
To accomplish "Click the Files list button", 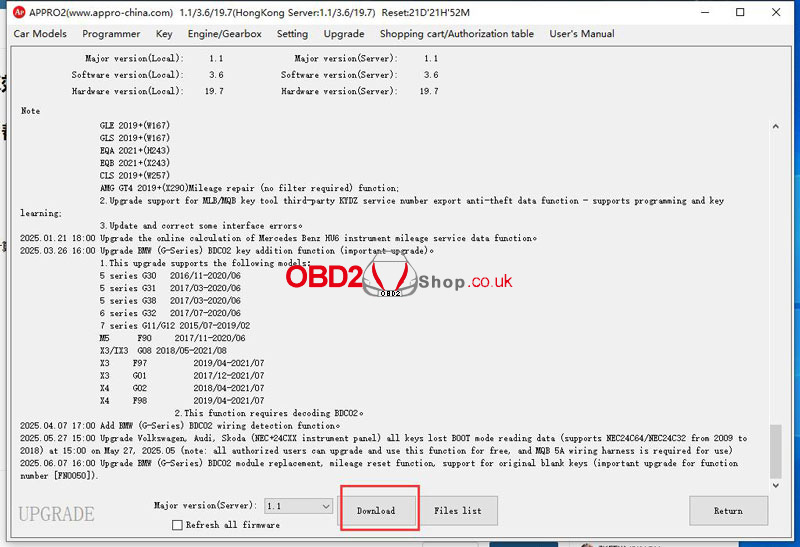I will (x=458, y=511).
